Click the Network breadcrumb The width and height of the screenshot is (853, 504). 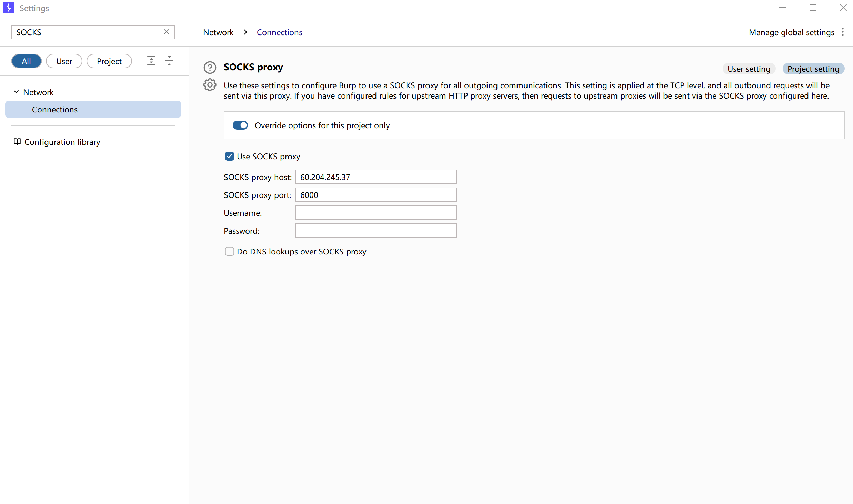[x=218, y=32]
